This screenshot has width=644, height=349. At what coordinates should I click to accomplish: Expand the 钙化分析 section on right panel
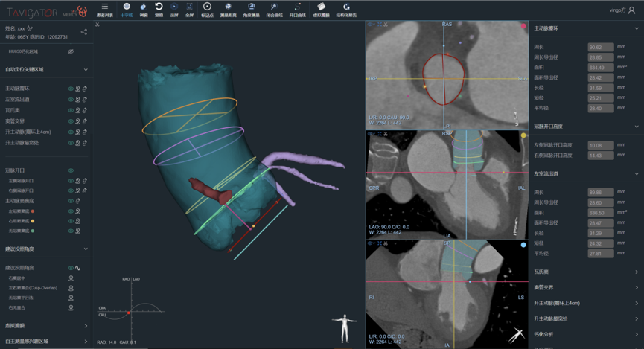point(636,334)
